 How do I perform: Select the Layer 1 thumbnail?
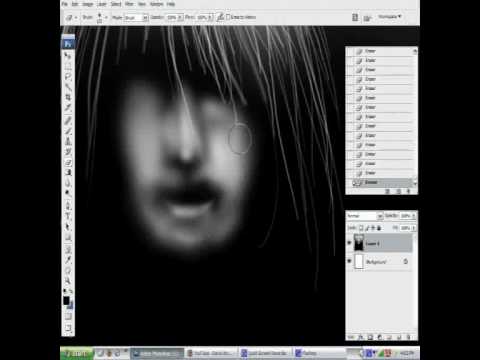tap(359, 242)
